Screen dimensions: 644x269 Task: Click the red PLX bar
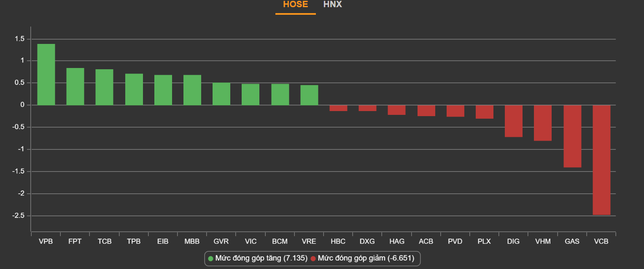click(485, 112)
